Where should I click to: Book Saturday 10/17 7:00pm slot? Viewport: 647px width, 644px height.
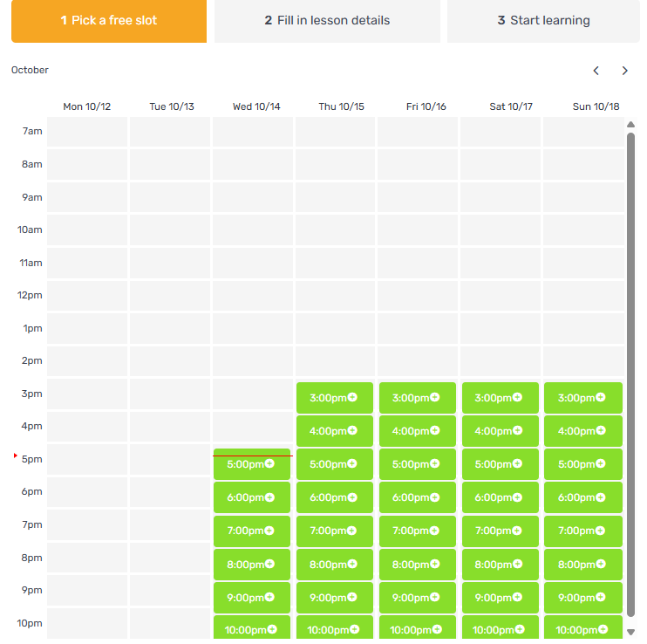tap(501, 531)
